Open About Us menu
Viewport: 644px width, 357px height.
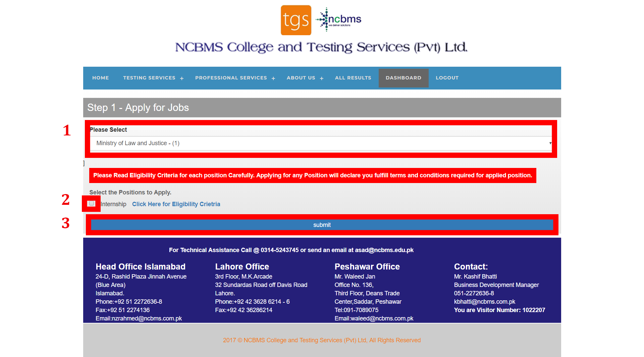[301, 78]
